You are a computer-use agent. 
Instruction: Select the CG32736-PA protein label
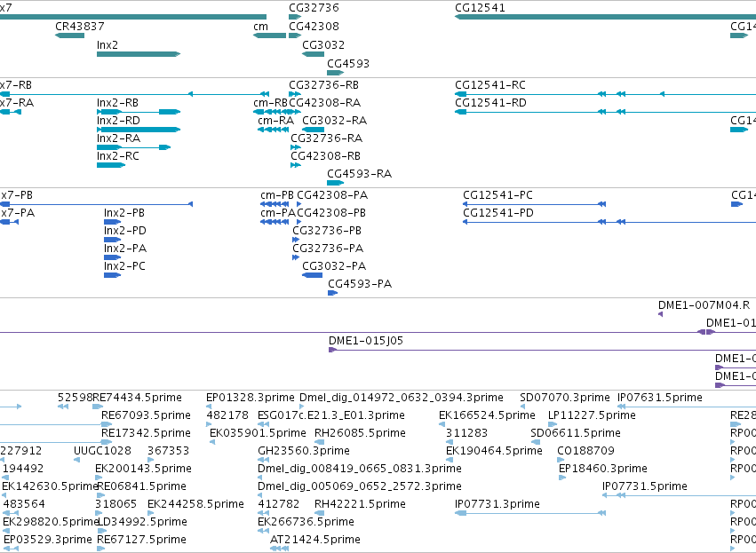click(328, 249)
